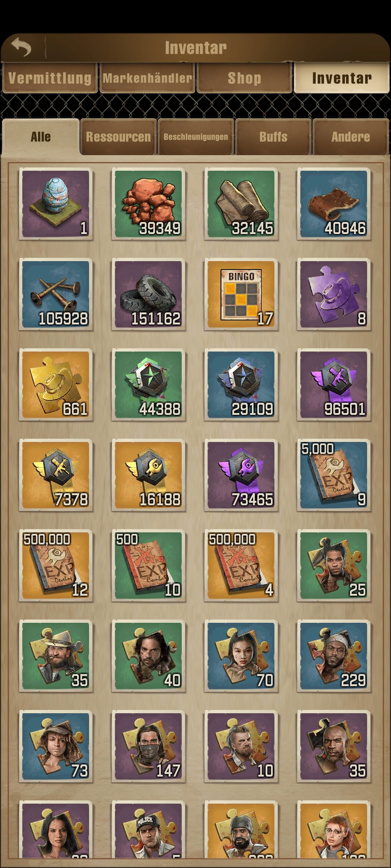Select the purple hat puzzle piece
The height and width of the screenshot is (868, 391).
tap(334, 294)
